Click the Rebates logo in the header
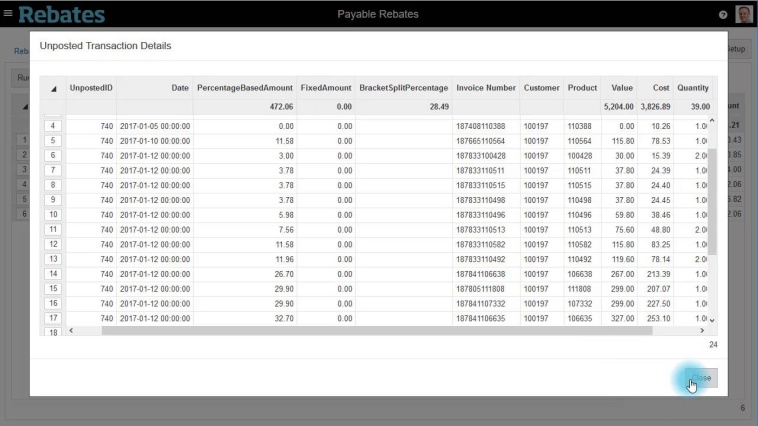The width and height of the screenshot is (758, 426). [x=61, y=15]
